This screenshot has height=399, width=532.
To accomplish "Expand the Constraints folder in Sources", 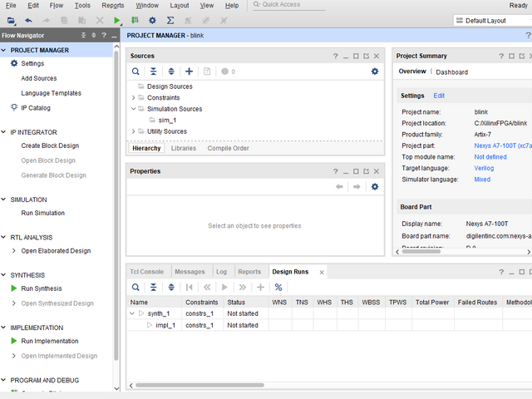I will tap(133, 98).
